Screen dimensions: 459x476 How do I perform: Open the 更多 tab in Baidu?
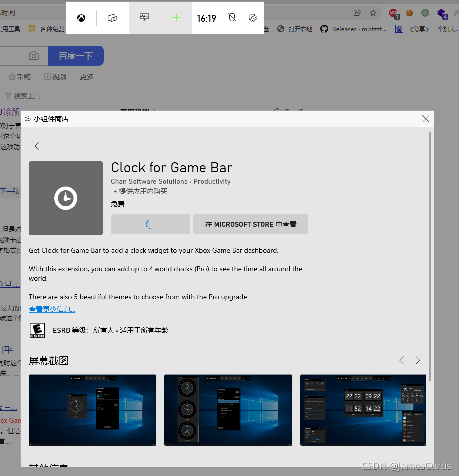click(x=87, y=77)
